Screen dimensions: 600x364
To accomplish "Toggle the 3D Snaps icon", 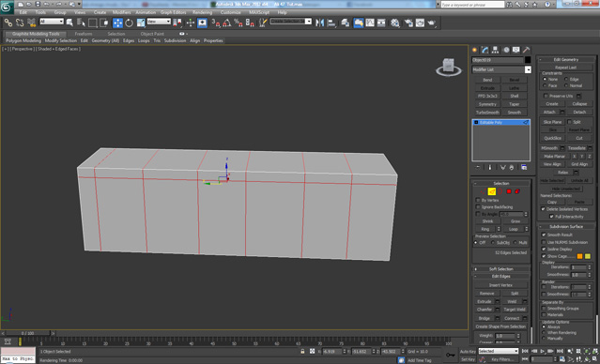I will coord(215,23).
